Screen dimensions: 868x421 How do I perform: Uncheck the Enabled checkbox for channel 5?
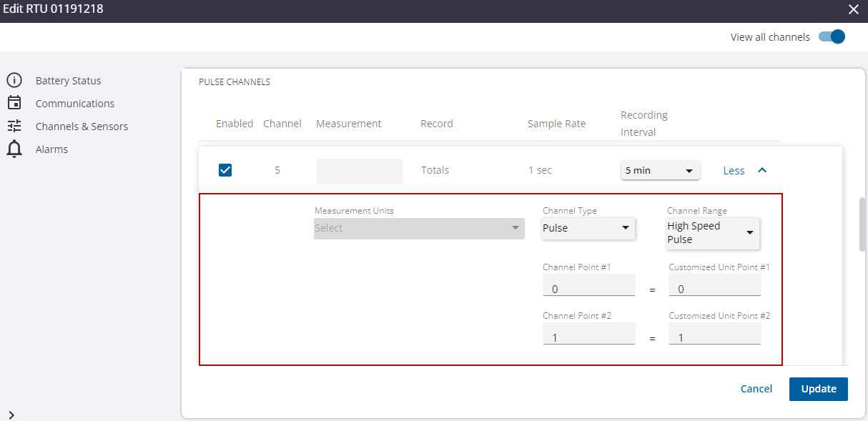pyautogui.click(x=225, y=169)
